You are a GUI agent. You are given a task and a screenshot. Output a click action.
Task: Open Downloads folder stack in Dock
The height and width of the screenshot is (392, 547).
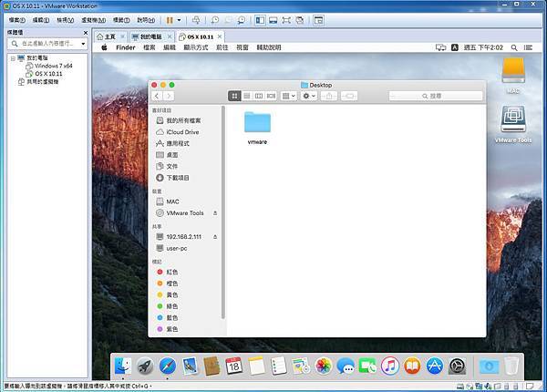(489, 366)
